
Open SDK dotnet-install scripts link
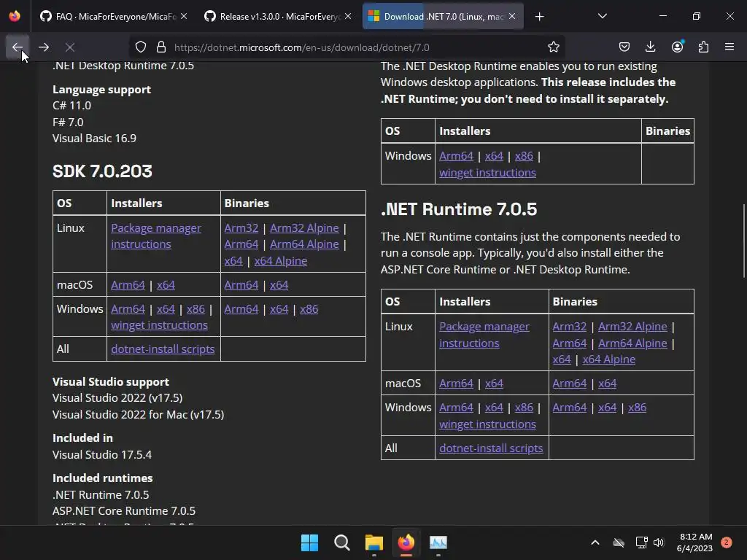163,349
